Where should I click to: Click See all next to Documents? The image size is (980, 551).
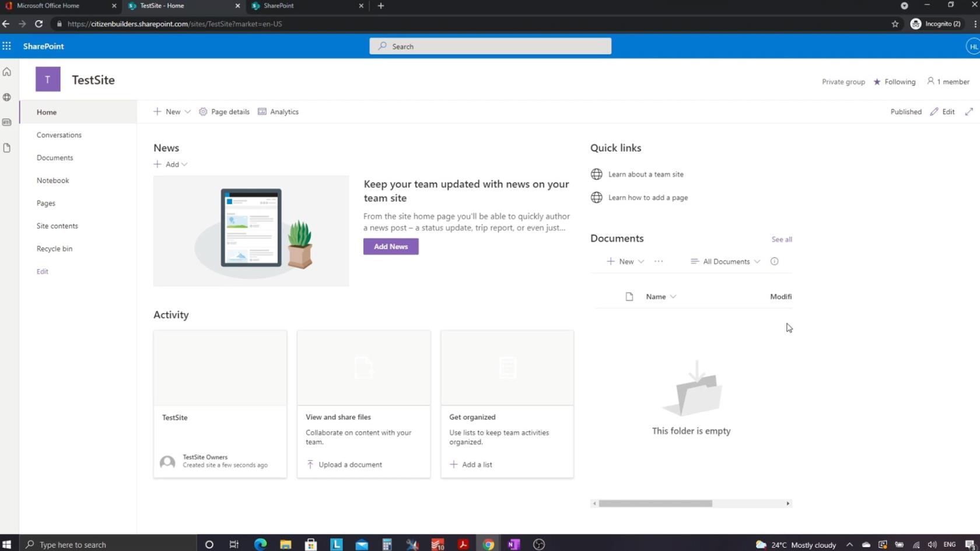click(x=782, y=240)
